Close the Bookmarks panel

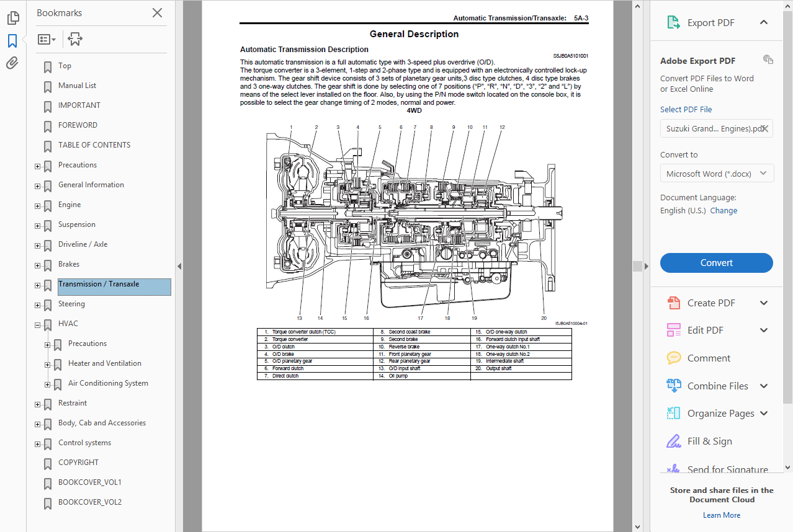click(157, 12)
